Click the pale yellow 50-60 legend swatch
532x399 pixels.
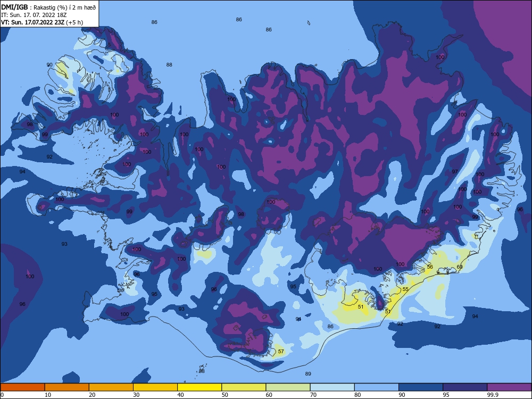[244, 387]
